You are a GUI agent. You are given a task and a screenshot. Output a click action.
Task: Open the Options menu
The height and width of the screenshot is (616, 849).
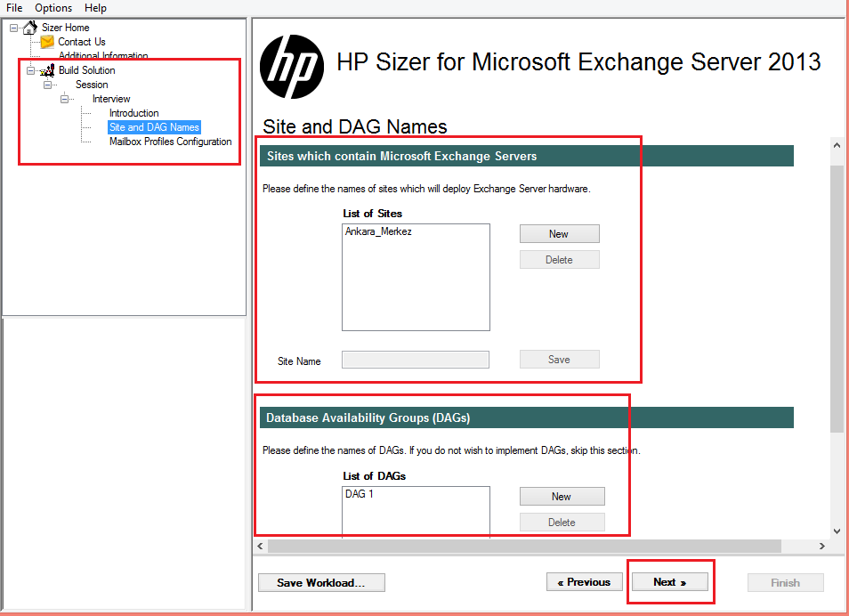click(53, 8)
